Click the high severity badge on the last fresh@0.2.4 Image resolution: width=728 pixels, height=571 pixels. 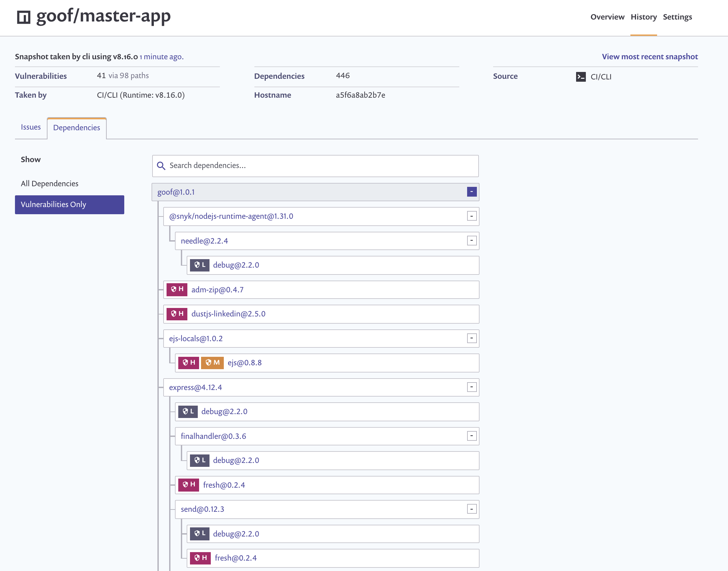click(200, 558)
